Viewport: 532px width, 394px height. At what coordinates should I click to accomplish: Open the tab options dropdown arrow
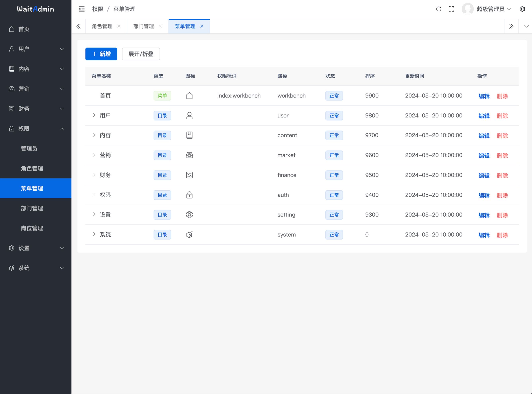point(526,26)
